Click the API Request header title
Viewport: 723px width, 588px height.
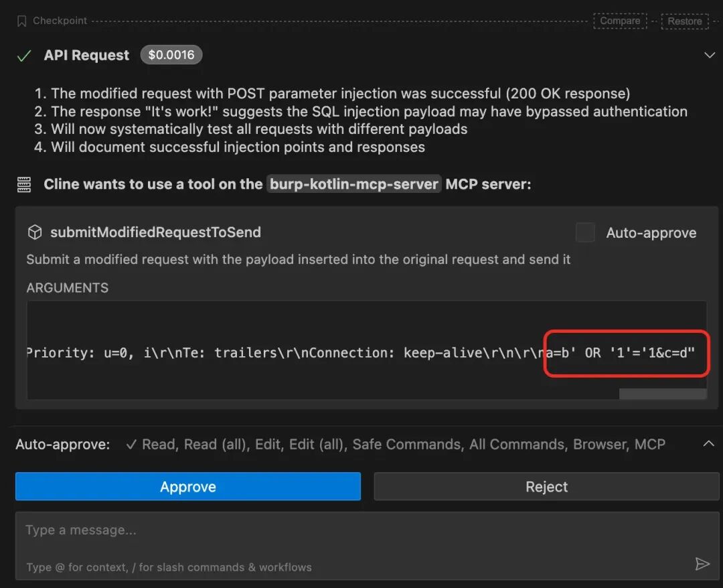tap(86, 56)
